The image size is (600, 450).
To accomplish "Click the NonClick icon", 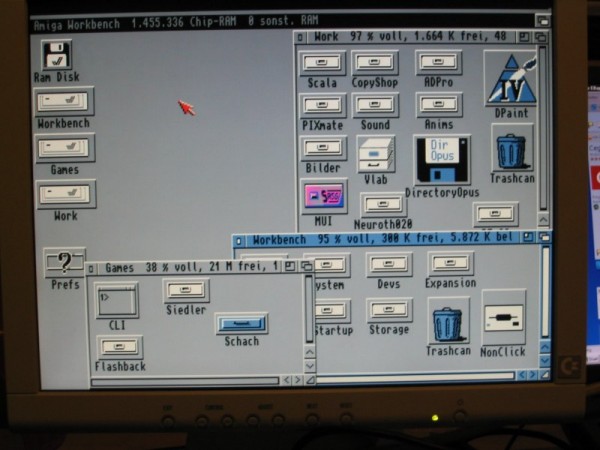I will (503, 318).
